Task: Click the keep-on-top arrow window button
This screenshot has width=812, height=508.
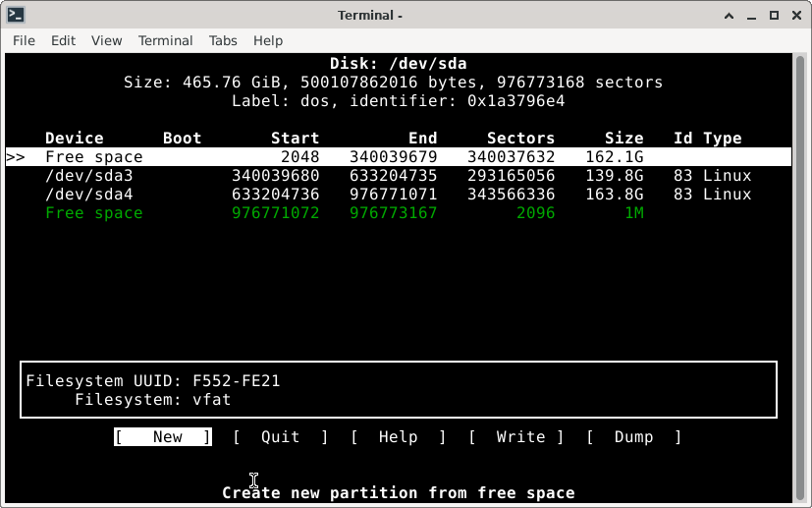Action: pyautogui.click(x=730, y=15)
